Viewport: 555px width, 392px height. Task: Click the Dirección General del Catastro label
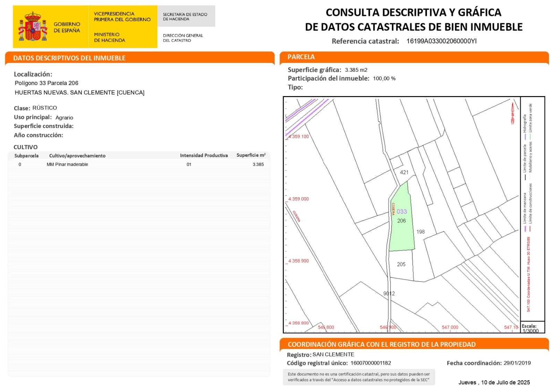pos(183,38)
